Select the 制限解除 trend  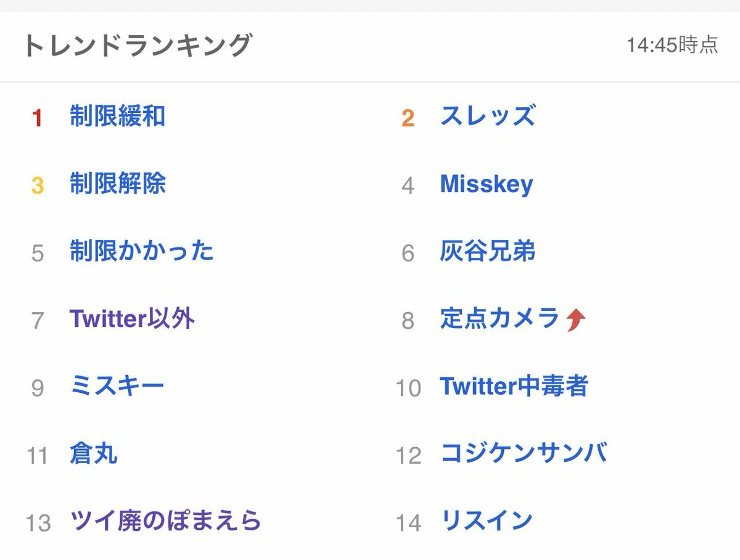(117, 184)
